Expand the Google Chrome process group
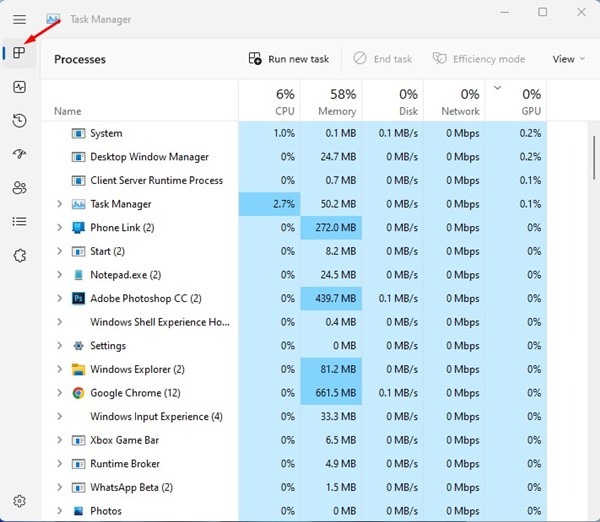The width and height of the screenshot is (600, 522). click(59, 393)
